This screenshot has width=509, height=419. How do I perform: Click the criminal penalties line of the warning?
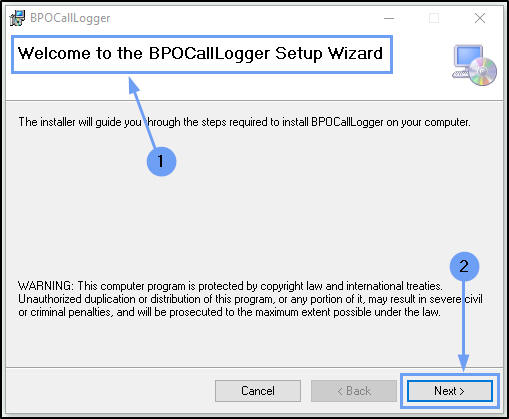(x=229, y=312)
